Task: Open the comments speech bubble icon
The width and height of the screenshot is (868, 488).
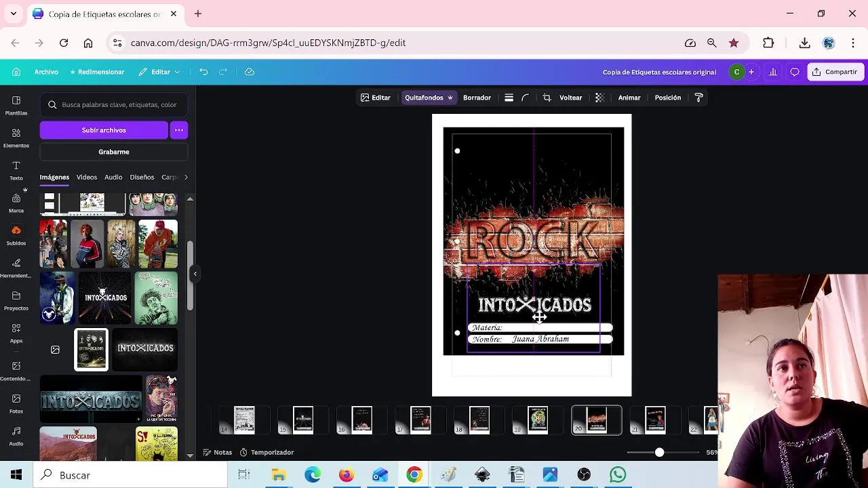Action: [x=795, y=72]
